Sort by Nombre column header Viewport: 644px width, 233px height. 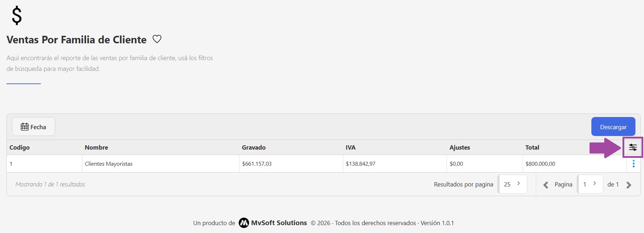point(96,147)
